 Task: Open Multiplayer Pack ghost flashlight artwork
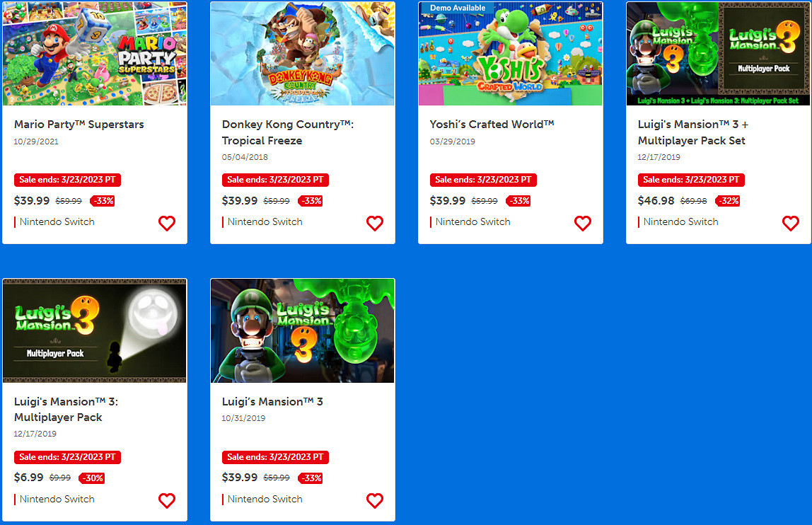click(95, 330)
